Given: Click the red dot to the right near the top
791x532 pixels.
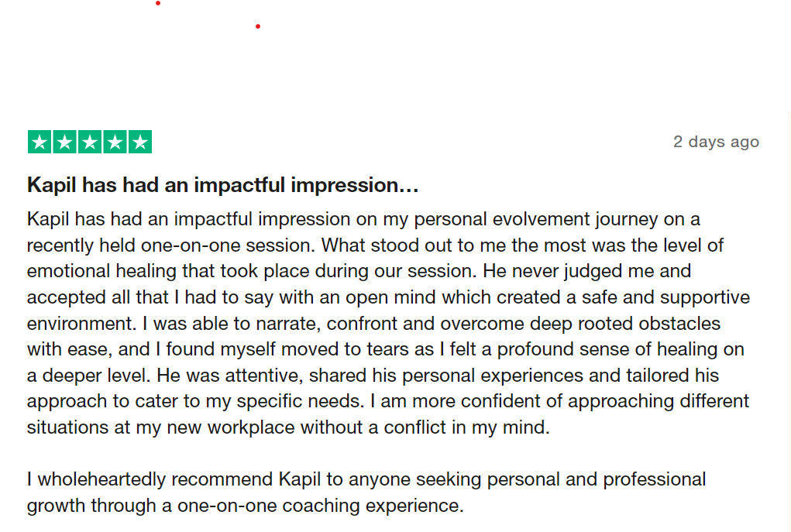Looking at the screenshot, I should [x=258, y=26].
